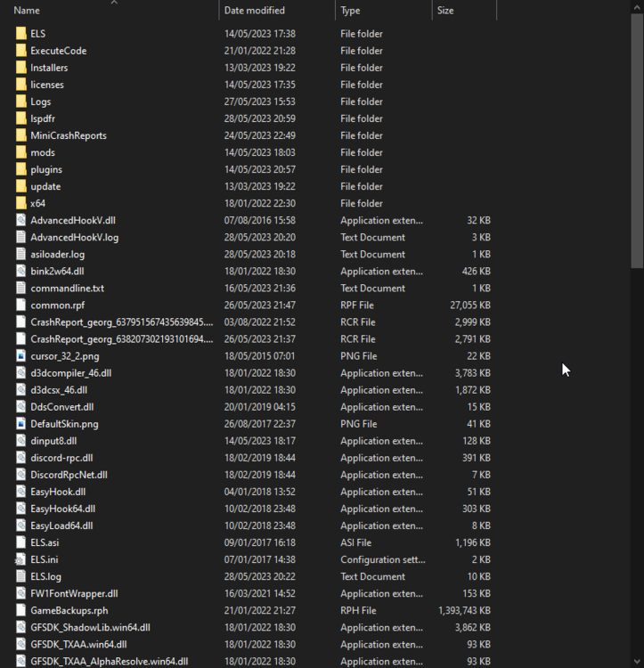Select the ELS folder icon
644x668 pixels.
click(20, 34)
